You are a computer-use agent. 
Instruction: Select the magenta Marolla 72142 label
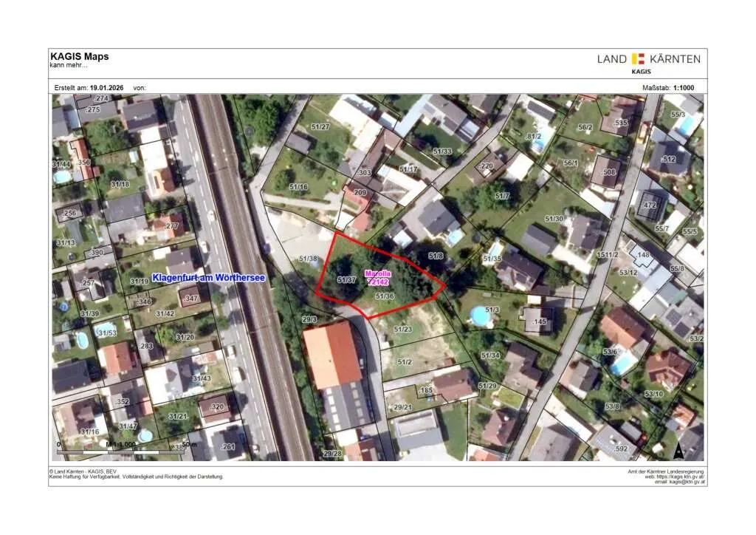378,278
